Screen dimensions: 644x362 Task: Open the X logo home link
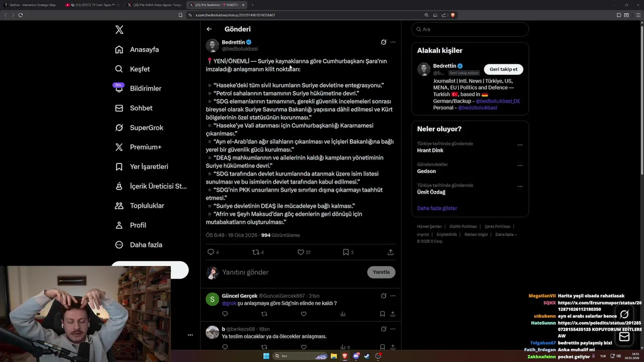pos(119,30)
